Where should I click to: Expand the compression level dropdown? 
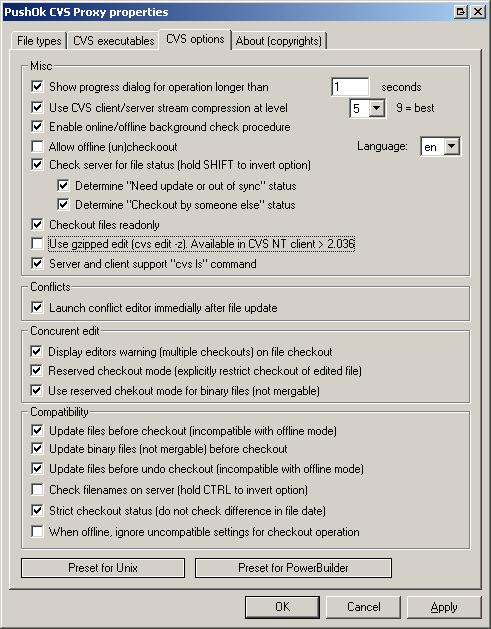point(377,108)
